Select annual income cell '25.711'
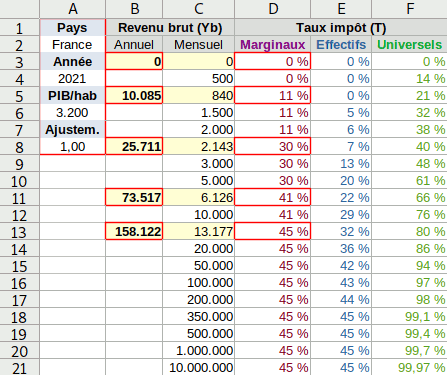The height and width of the screenshot is (375, 447). pos(134,146)
